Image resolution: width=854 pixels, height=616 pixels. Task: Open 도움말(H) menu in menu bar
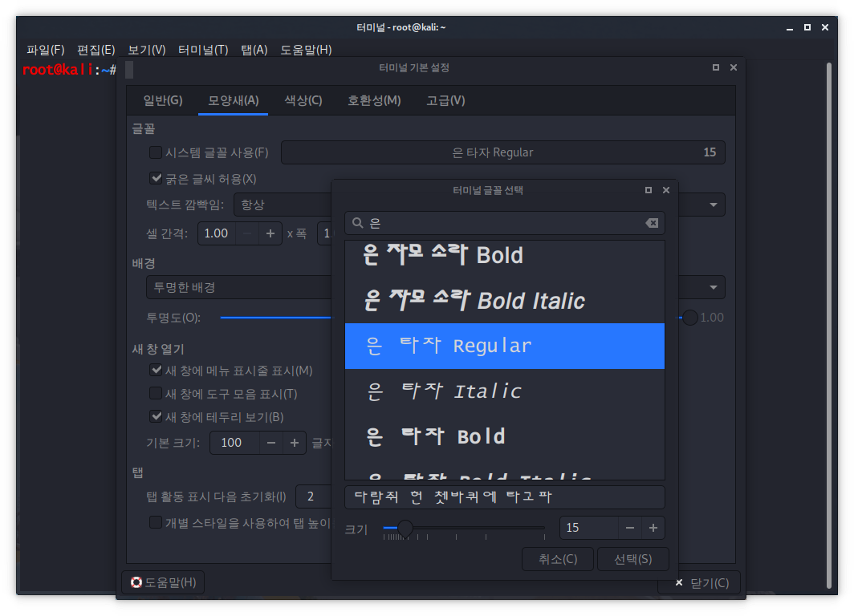pyautogui.click(x=306, y=50)
